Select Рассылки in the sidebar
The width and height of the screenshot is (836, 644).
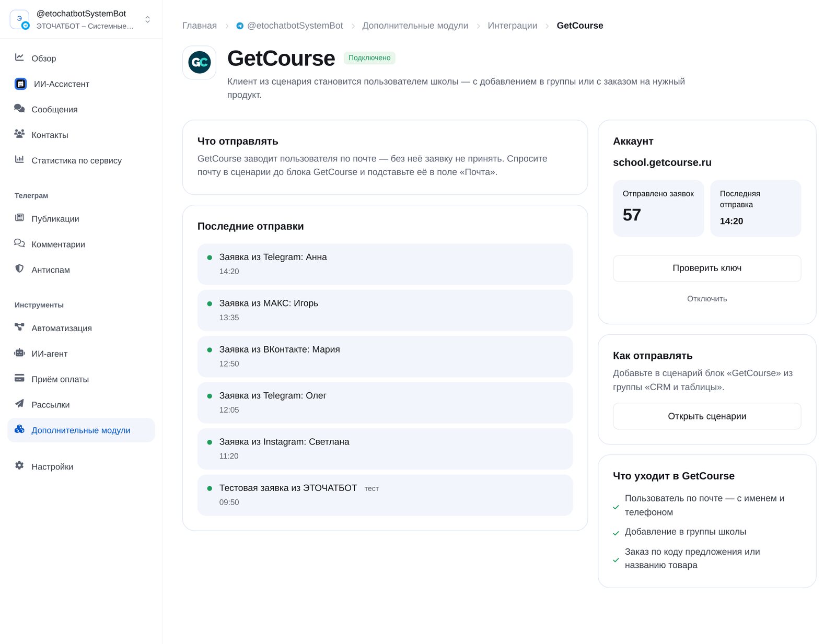81,404
